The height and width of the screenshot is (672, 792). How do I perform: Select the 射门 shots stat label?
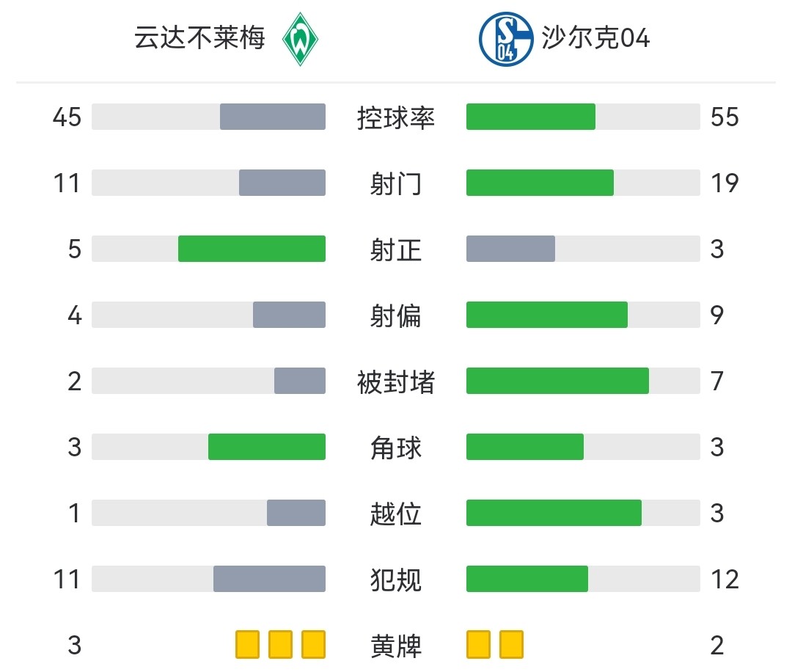pos(396,183)
